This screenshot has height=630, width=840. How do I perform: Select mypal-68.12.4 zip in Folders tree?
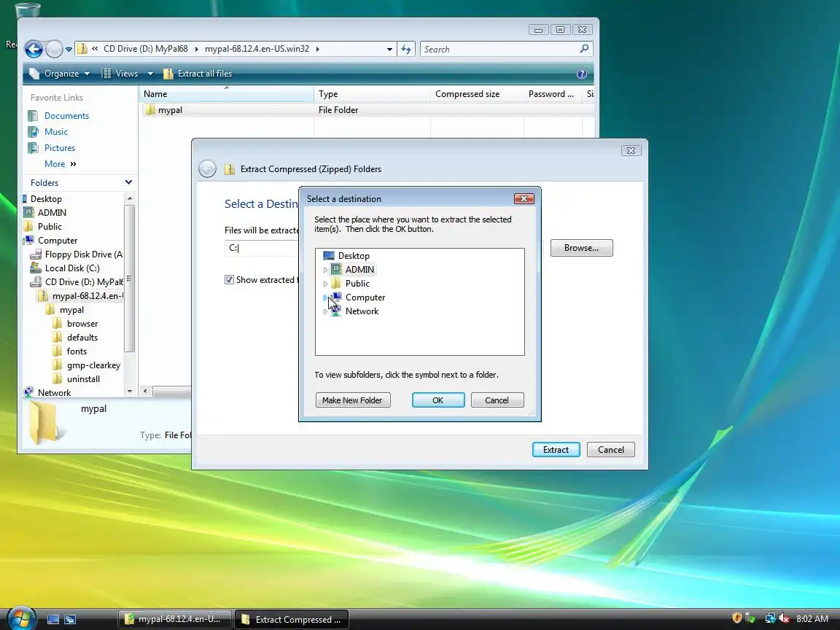click(87, 296)
